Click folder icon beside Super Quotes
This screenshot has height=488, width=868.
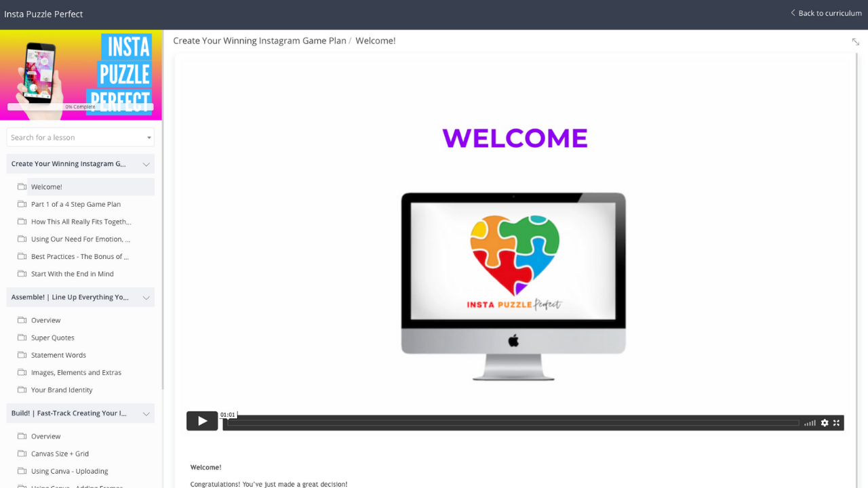coord(22,338)
